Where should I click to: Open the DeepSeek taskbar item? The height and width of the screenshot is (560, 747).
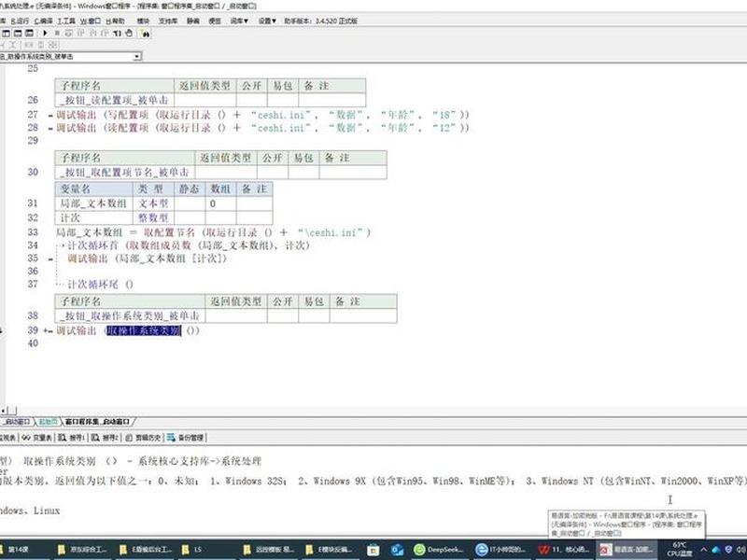438,550
